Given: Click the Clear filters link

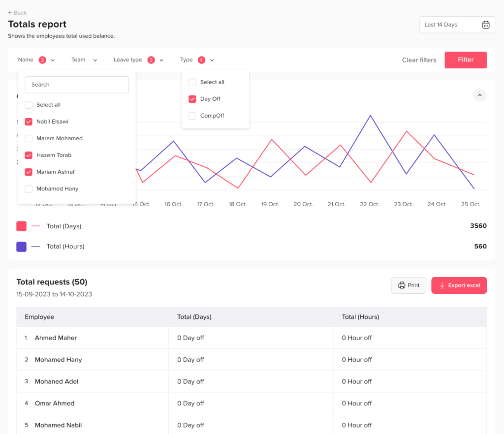Looking at the screenshot, I should click(419, 60).
